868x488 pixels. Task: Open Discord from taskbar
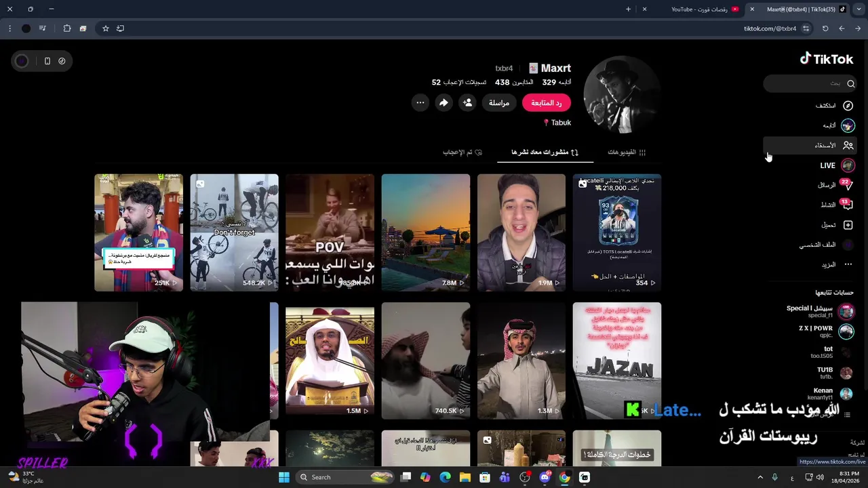coord(545,477)
